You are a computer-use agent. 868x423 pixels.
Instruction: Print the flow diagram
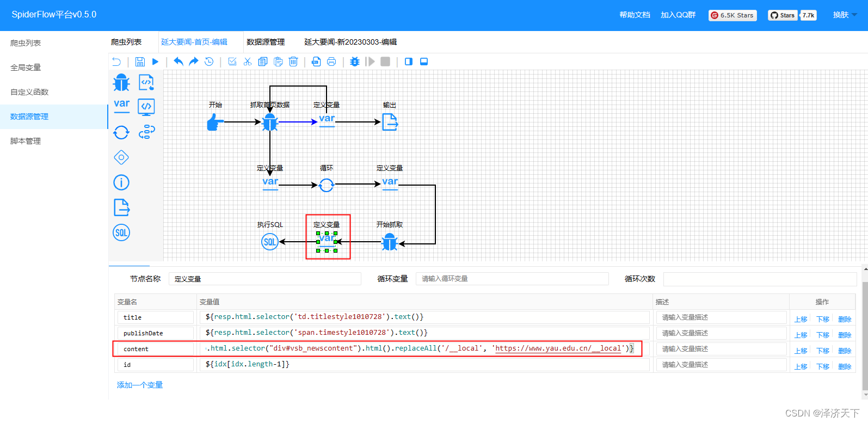(331, 62)
